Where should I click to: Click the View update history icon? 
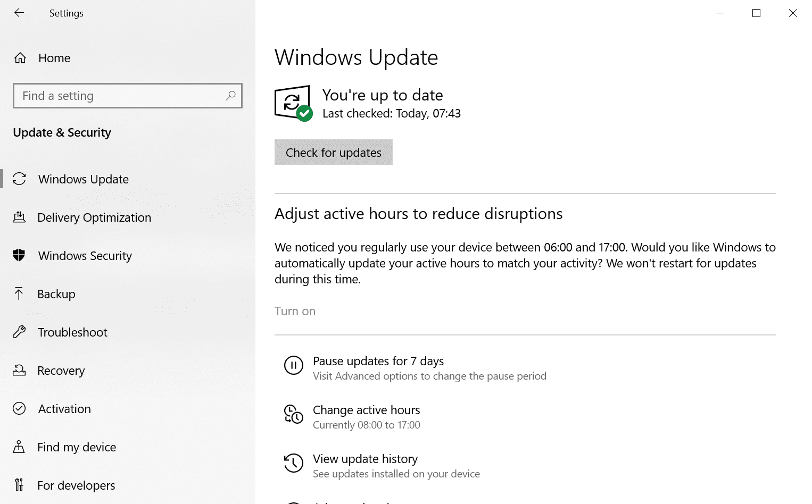tap(293, 463)
